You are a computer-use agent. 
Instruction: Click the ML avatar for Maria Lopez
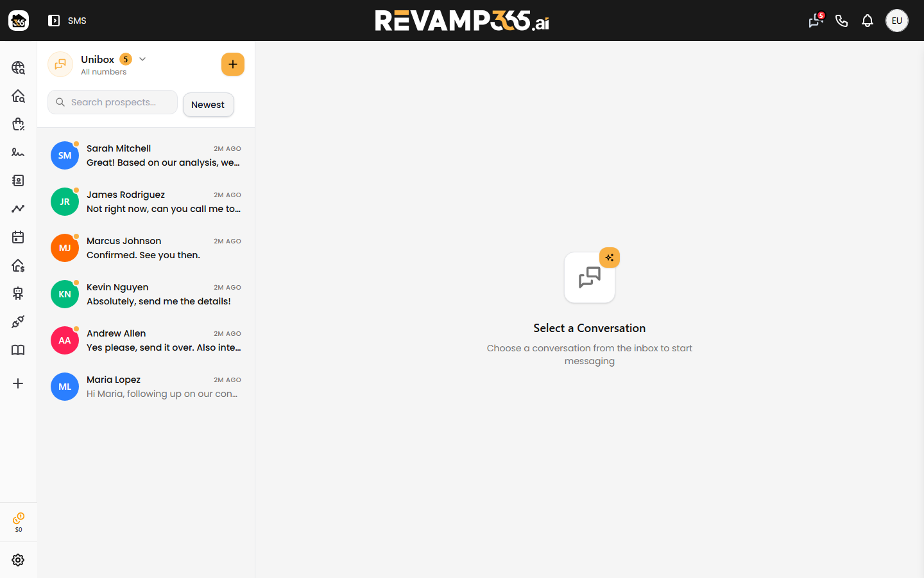point(65,387)
